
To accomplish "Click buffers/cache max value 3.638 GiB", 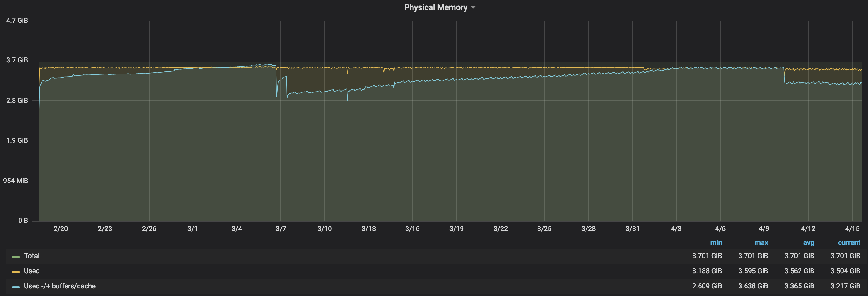I will coord(753,286).
